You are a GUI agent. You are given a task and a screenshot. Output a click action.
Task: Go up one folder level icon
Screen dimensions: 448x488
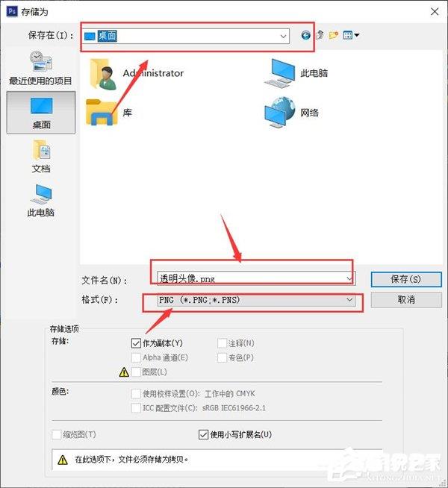point(320,35)
